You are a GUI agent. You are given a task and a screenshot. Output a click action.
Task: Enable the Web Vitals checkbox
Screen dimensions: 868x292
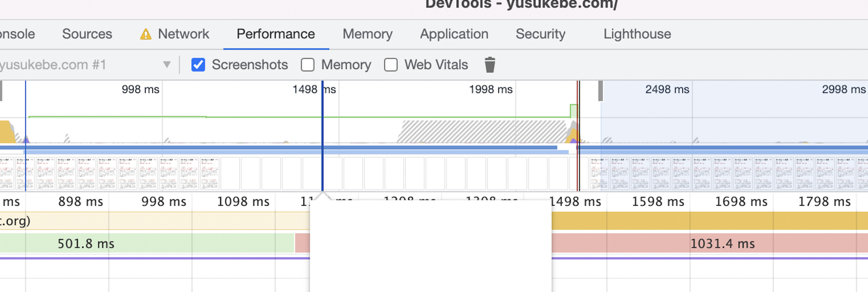coord(391,65)
